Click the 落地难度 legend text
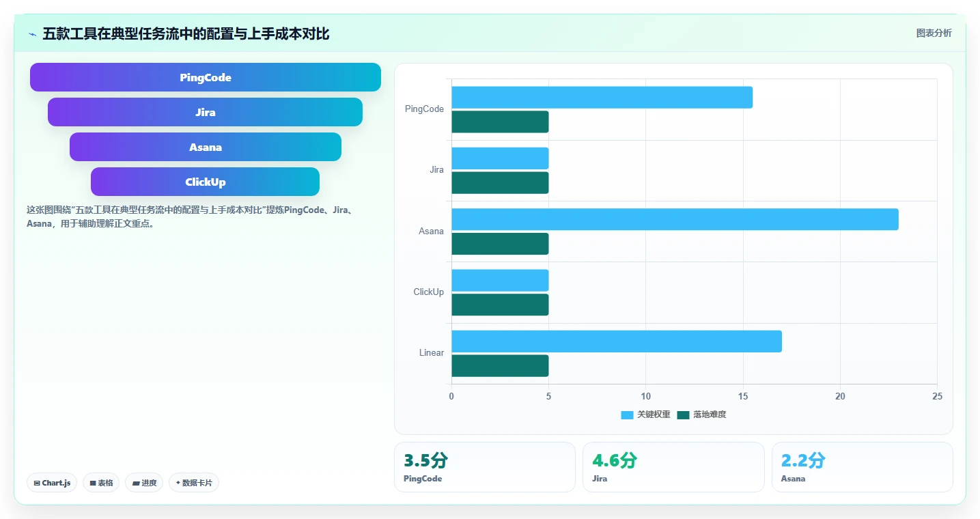Screen dimensions: 980x519 (x=710, y=415)
